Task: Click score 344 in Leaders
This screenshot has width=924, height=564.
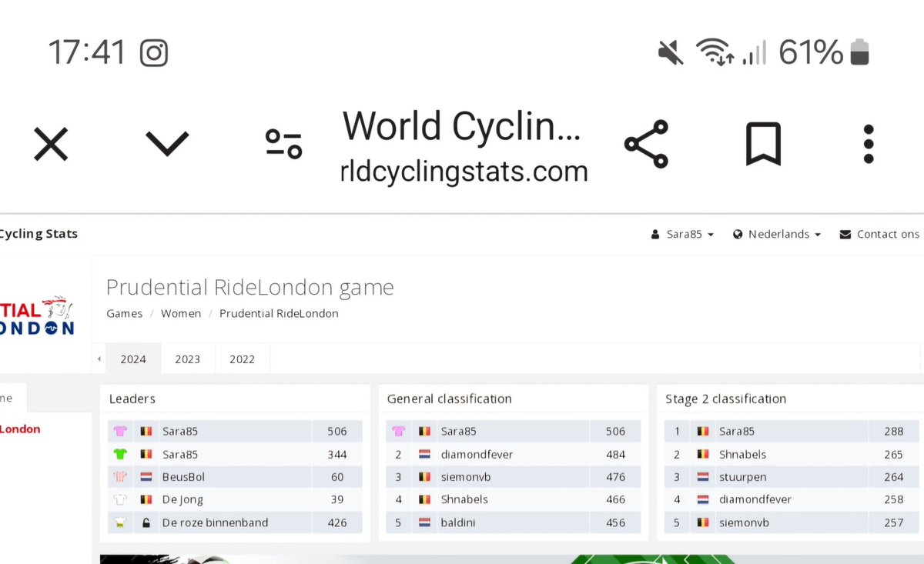Action: coord(337,455)
